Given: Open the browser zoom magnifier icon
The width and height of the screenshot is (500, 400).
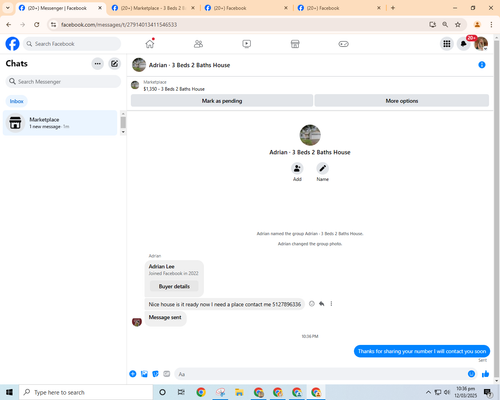Looking at the screenshot, I should 445,24.
